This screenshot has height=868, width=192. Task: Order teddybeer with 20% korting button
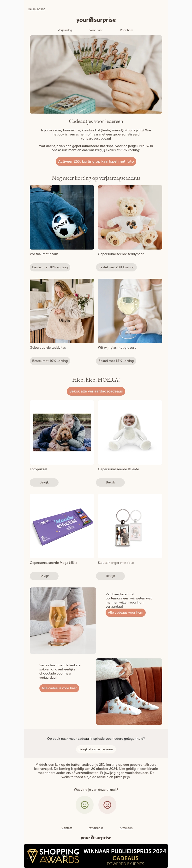pos(116,267)
